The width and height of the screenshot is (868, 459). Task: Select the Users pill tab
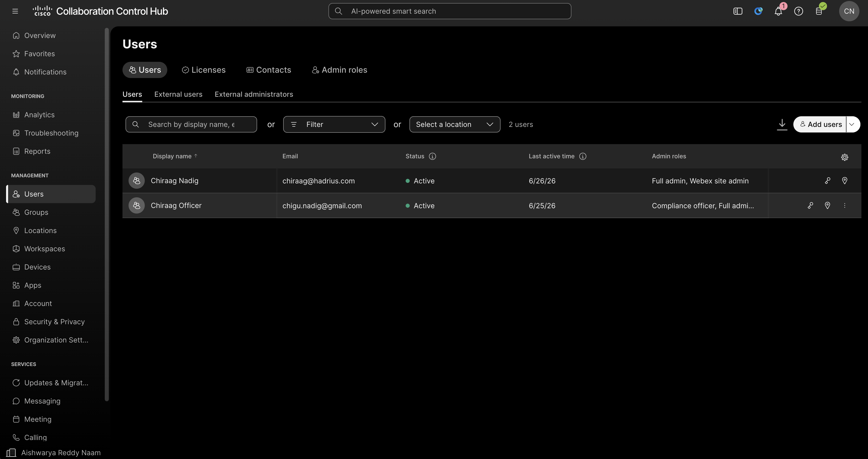(x=145, y=70)
